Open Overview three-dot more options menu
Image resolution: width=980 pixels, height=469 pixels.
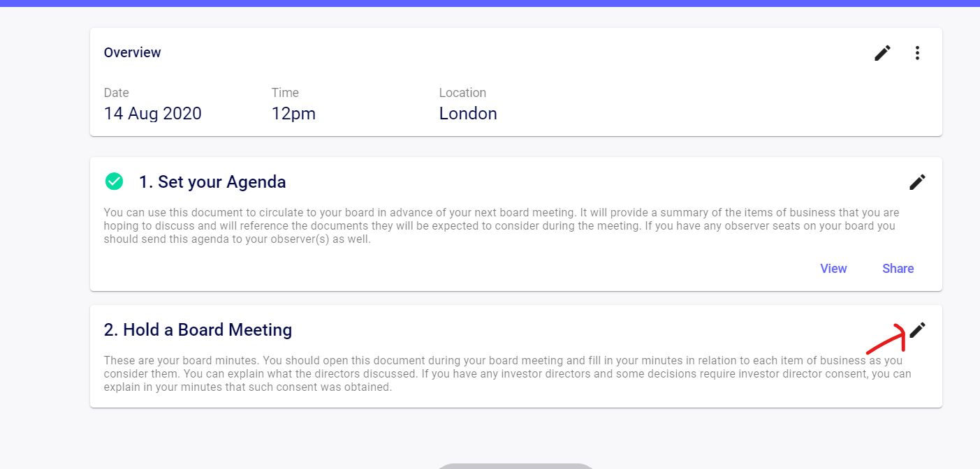click(917, 53)
